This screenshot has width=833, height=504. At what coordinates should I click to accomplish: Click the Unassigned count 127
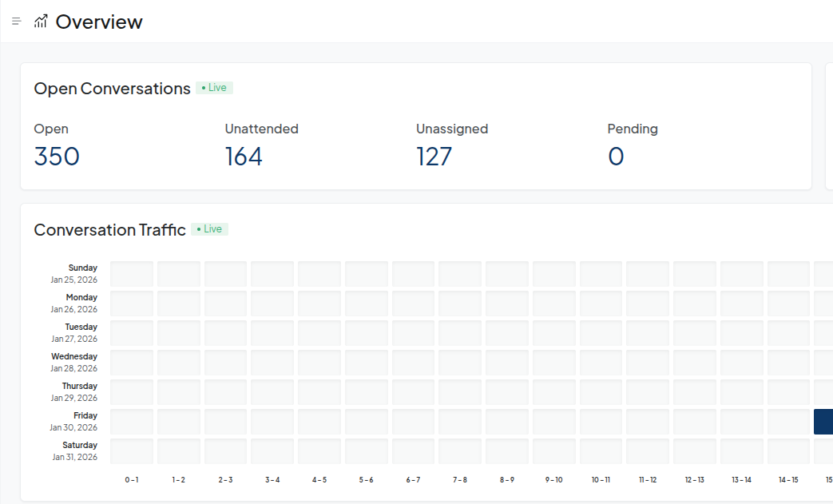[434, 156]
